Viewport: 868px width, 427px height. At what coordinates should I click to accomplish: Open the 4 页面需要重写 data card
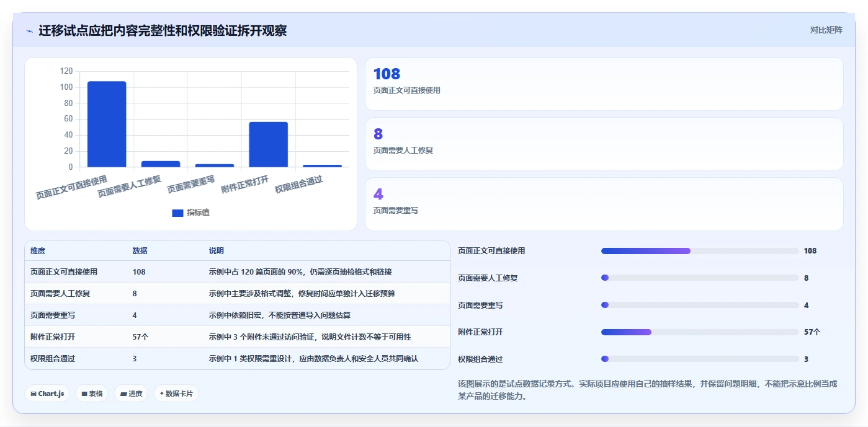point(604,204)
